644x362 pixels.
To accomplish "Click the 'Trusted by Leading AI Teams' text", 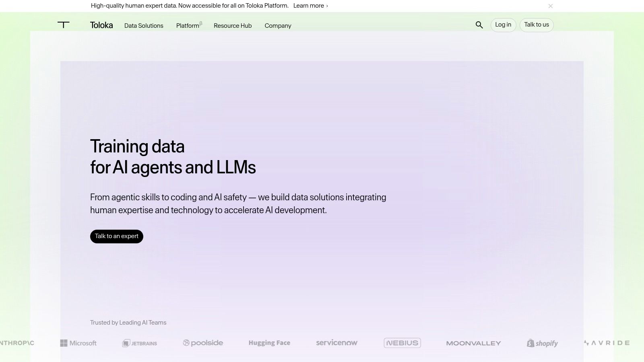I will pyautogui.click(x=128, y=323).
